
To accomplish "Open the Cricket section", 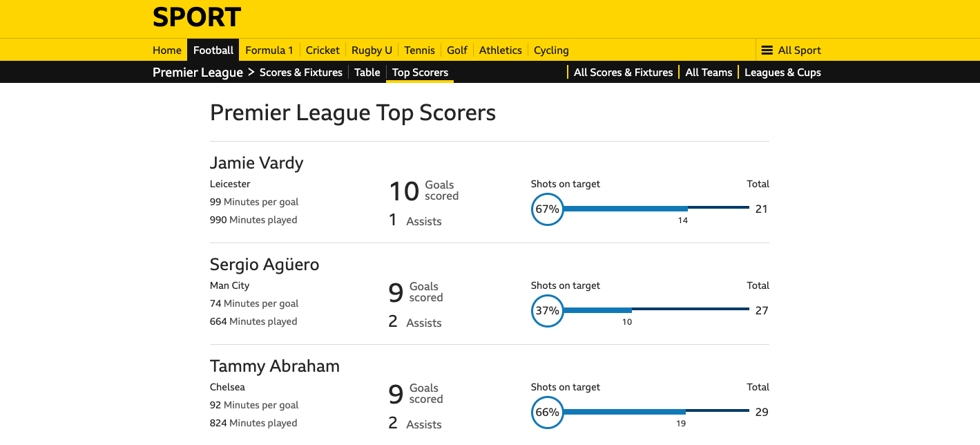I will pos(323,50).
